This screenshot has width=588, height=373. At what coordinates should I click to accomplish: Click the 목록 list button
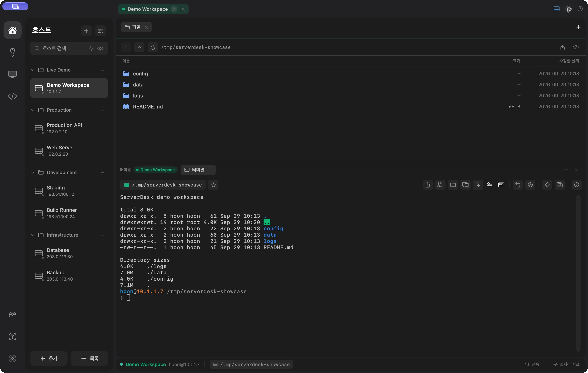click(89, 359)
